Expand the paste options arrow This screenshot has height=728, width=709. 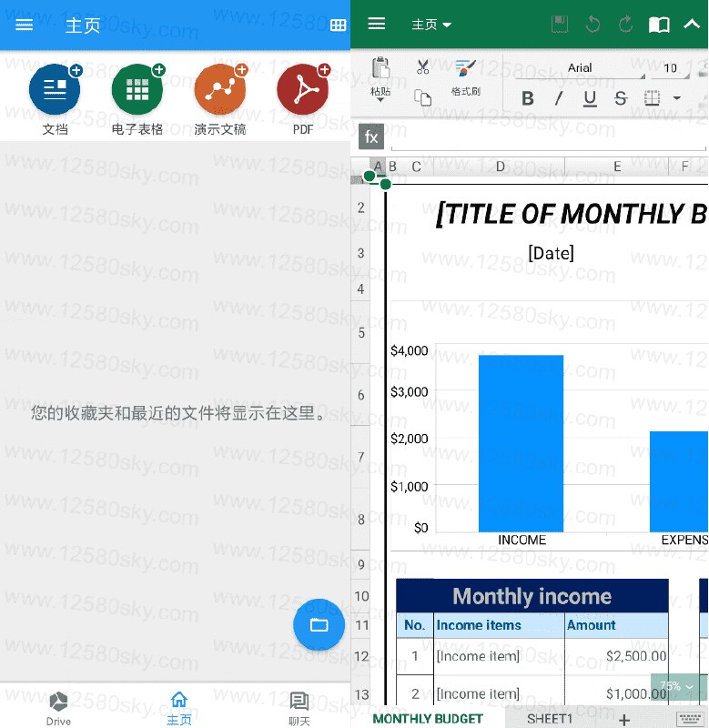(380, 99)
